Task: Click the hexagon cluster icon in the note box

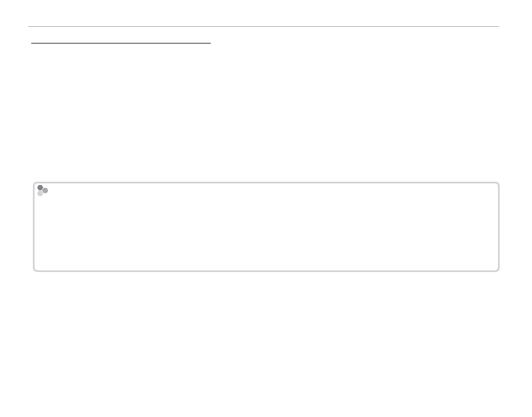Action: (42, 190)
